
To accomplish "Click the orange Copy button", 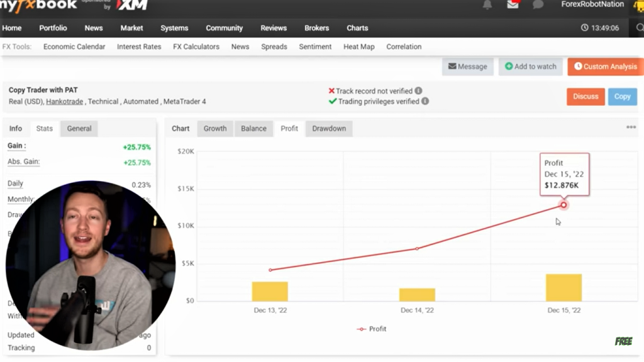I will coord(622,96).
